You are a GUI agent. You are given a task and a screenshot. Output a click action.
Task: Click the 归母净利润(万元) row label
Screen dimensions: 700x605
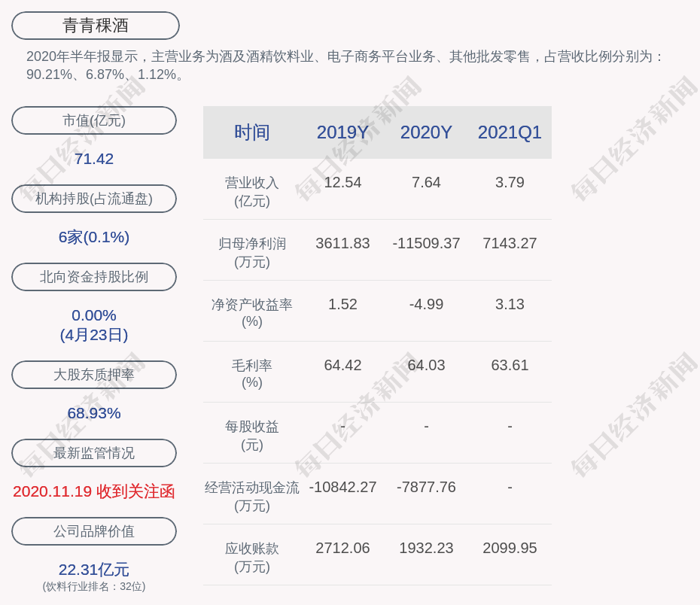252,253
